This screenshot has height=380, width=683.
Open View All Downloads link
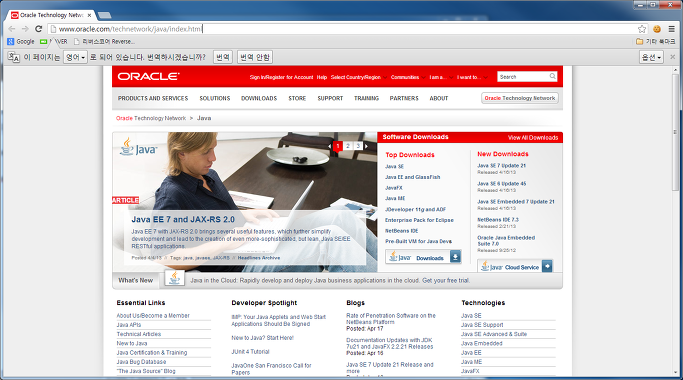coord(533,138)
